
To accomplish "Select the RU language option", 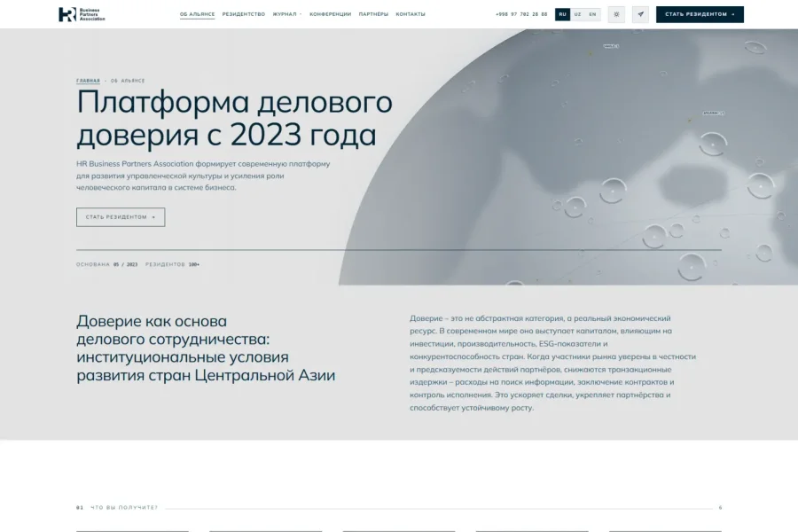I will 562,14.
